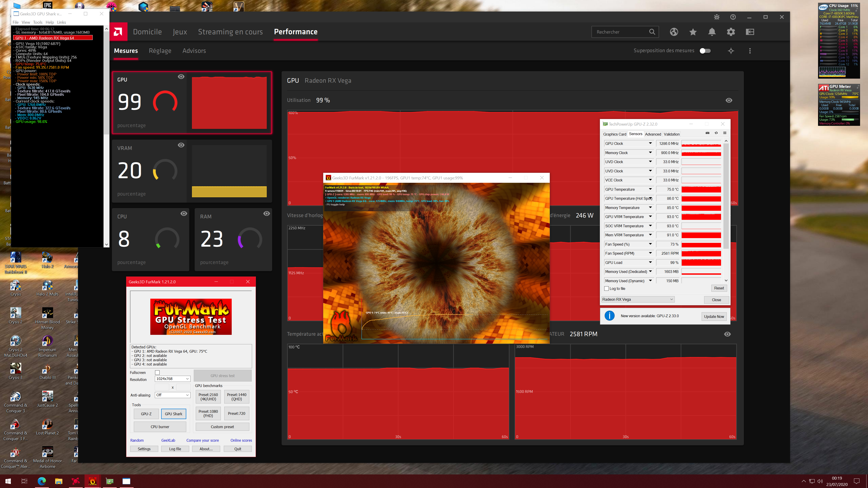868x488 pixels.
Task: Enable Log to file checkbox
Action: 606,289
